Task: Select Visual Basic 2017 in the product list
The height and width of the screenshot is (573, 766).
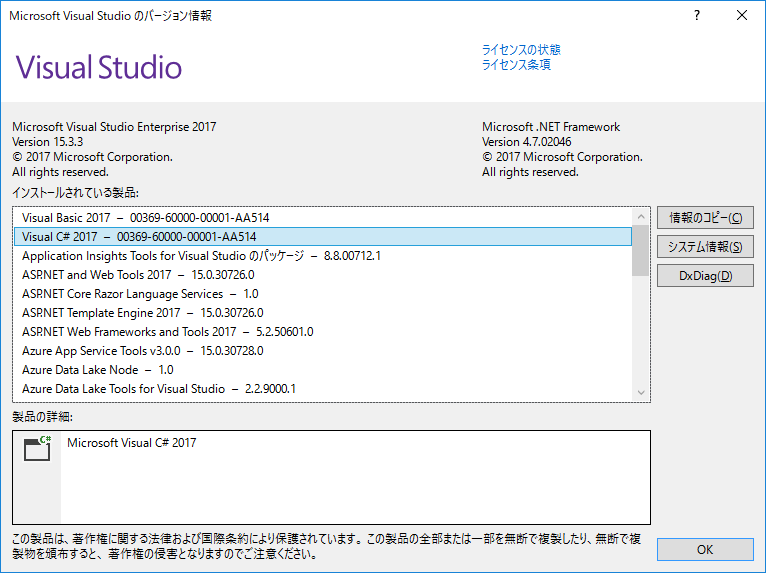Action: click(322, 218)
